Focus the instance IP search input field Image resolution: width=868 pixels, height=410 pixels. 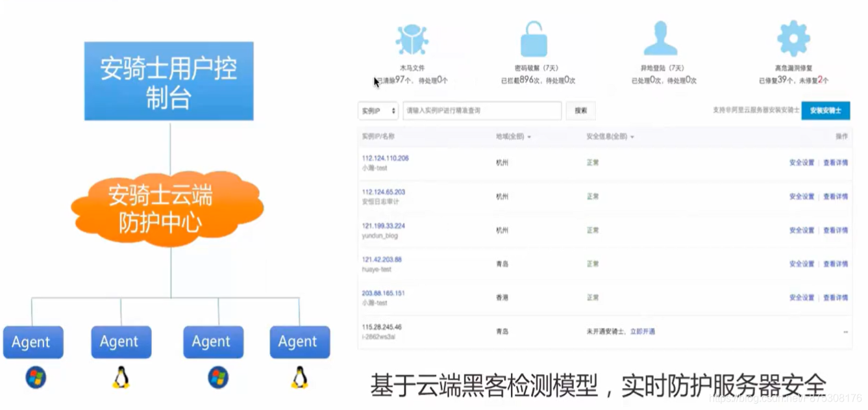tap(482, 111)
